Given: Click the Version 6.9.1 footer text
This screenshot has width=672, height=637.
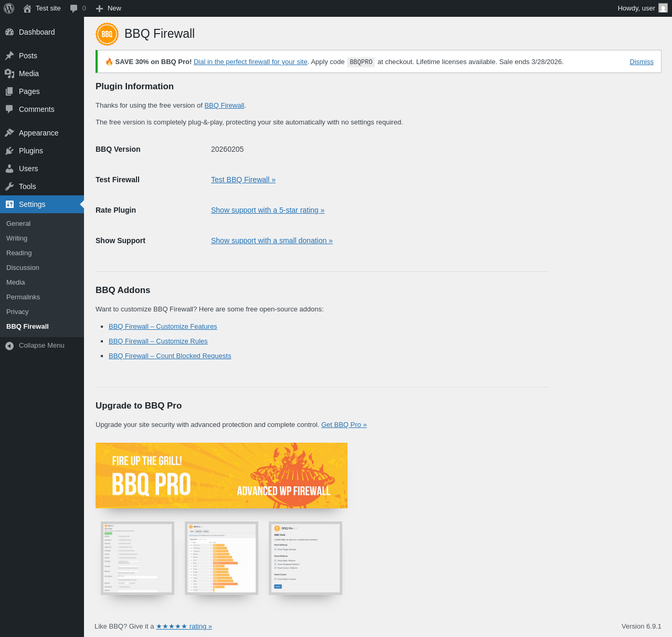Looking at the screenshot, I should tap(642, 626).
